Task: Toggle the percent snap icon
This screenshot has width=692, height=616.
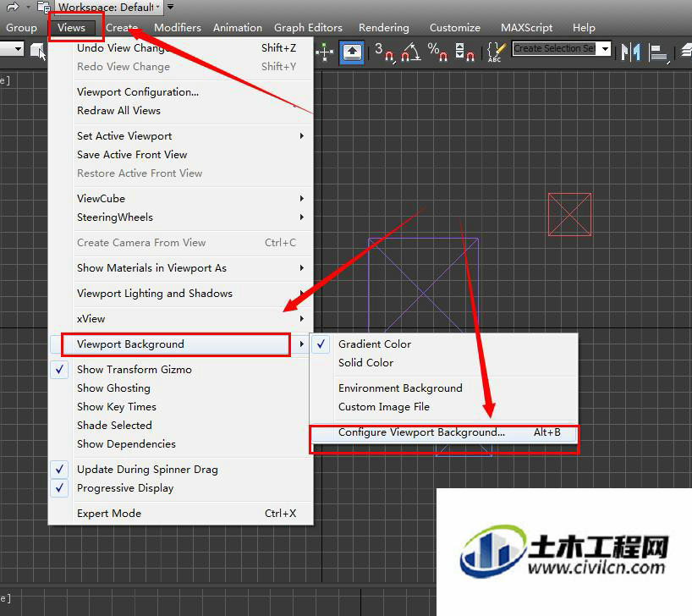Action: click(x=437, y=52)
